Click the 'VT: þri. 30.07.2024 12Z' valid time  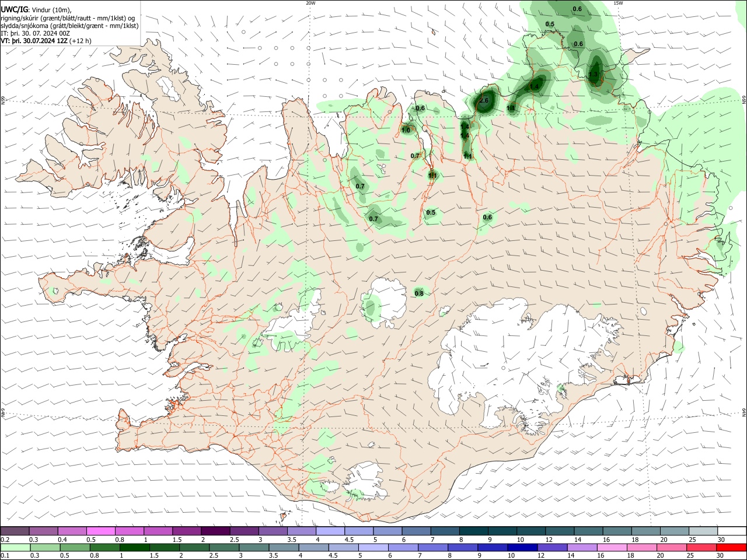coord(34,41)
